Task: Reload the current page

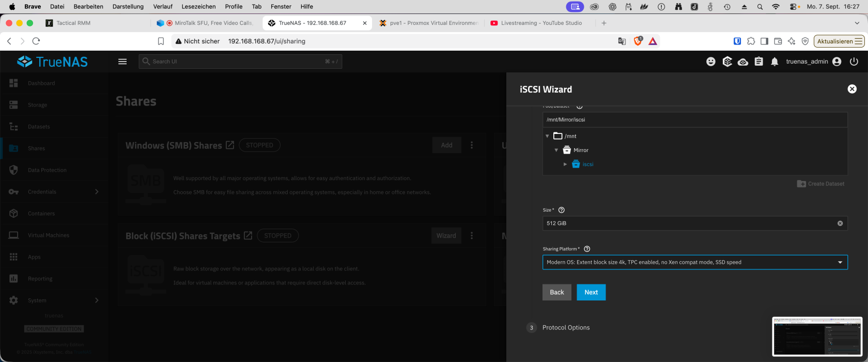Action: pos(36,41)
